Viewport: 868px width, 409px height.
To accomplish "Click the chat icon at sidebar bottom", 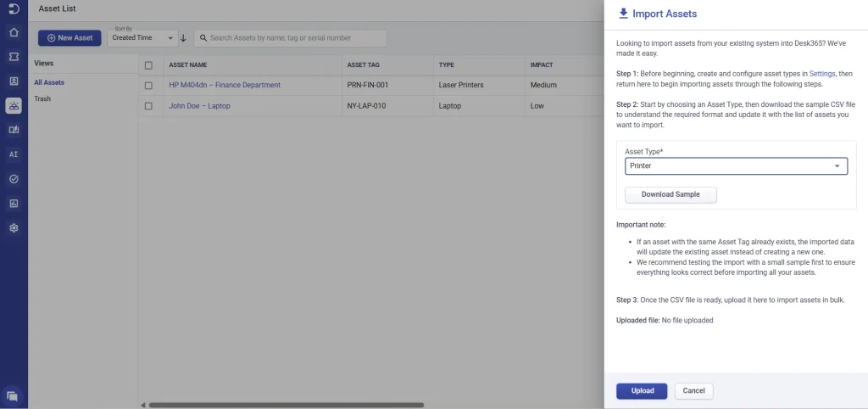I will click(x=13, y=395).
